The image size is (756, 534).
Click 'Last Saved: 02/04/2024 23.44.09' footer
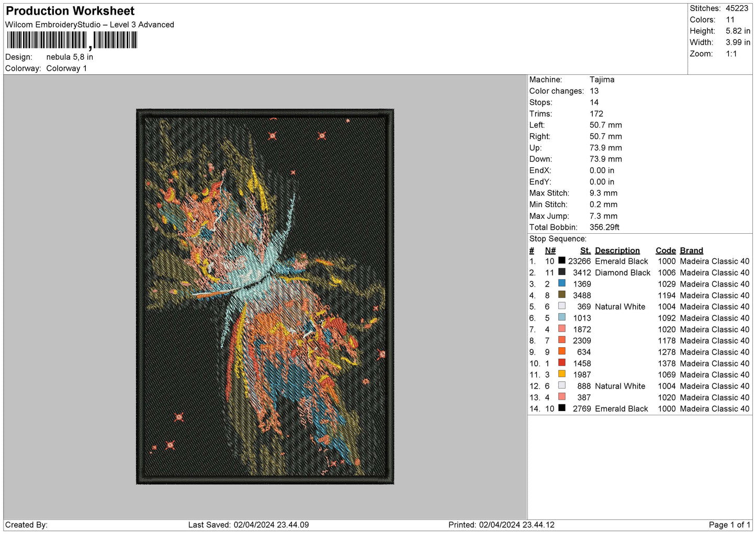[x=249, y=525]
